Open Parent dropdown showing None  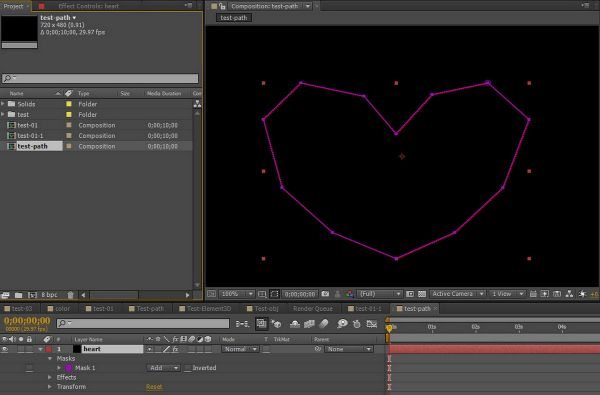[x=349, y=349]
